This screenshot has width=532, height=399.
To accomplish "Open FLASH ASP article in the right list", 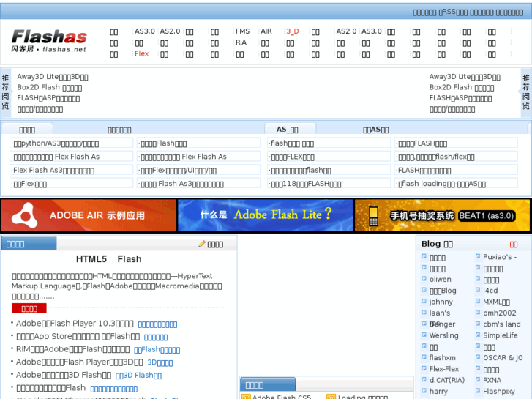I will pyautogui.click(x=460, y=99).
